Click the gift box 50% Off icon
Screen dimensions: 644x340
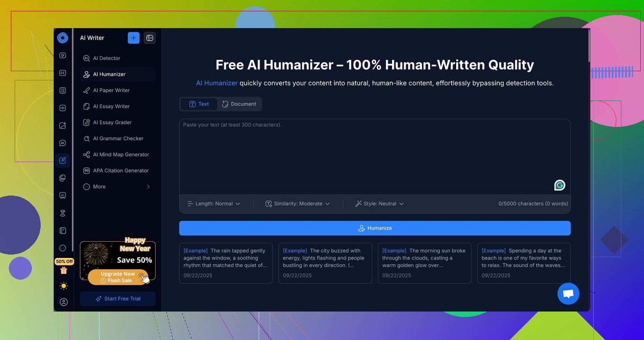pos(64,270)
